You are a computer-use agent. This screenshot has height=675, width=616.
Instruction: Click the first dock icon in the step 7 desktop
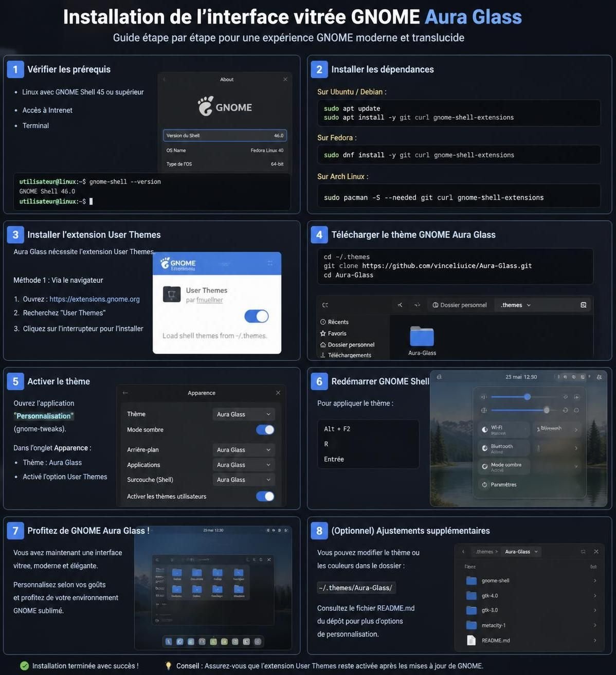[169, 642]
